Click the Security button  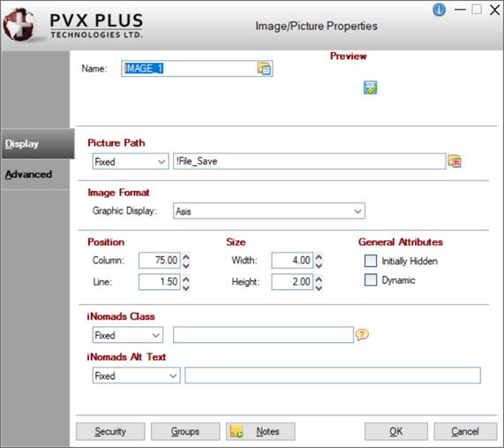(110, 431)
